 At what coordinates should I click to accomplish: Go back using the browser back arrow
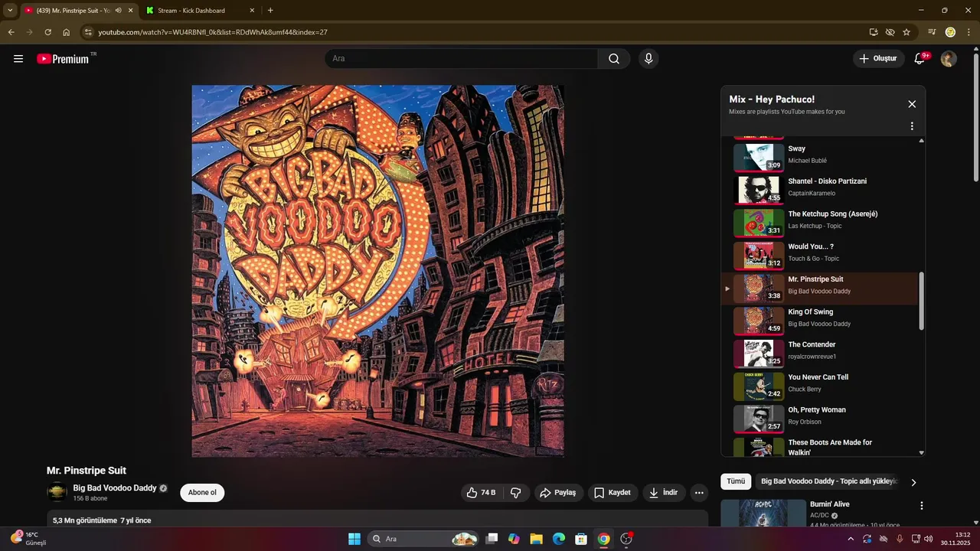[x=11, y=32]
